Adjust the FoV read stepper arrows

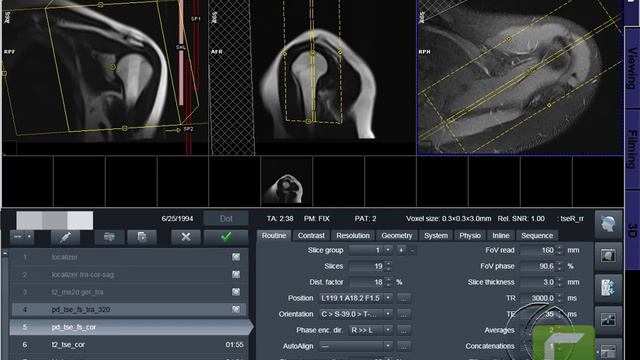(560, 250)
